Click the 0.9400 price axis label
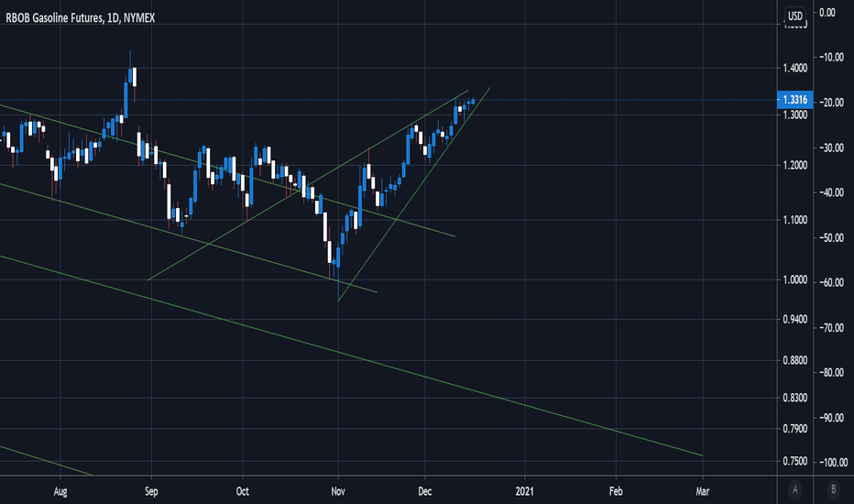 click(794, 319)
